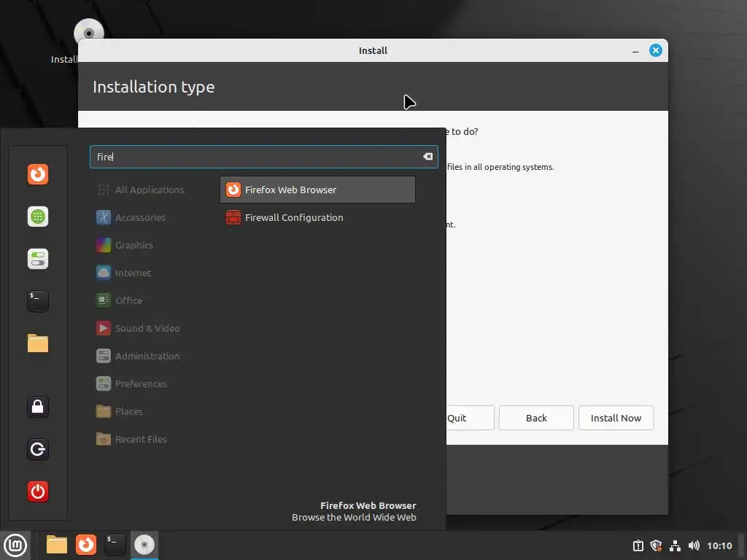Image resolution: width=747 pixels, height=560 pixels.
Task: Select Accessories category
Action: [x=131, y=217]
